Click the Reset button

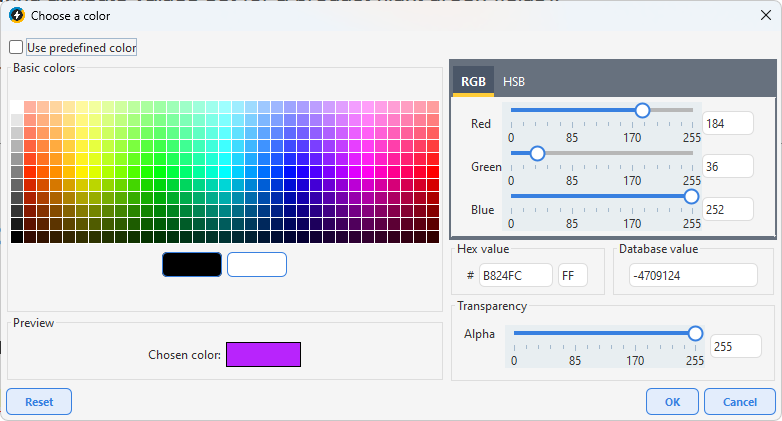(x=39, y=402)
